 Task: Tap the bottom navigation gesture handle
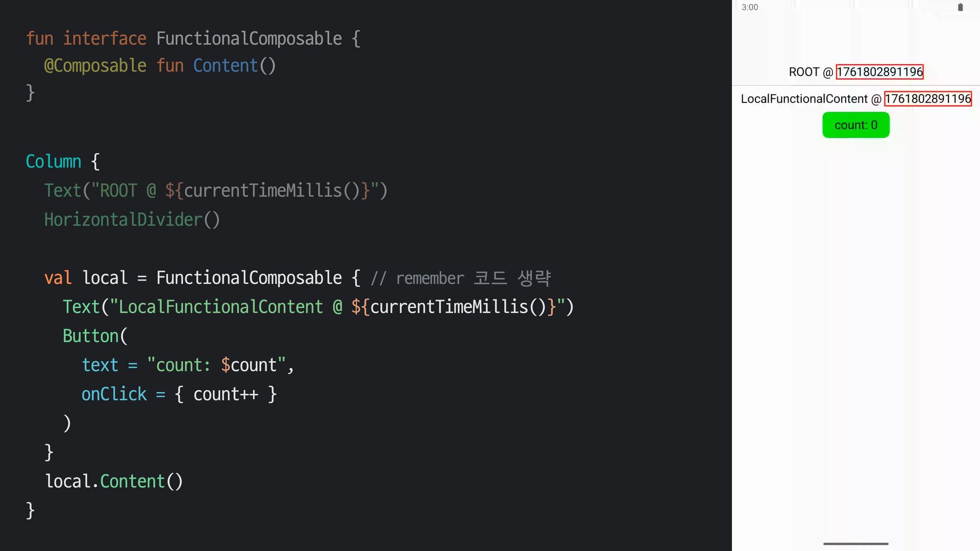coord(855,544)
